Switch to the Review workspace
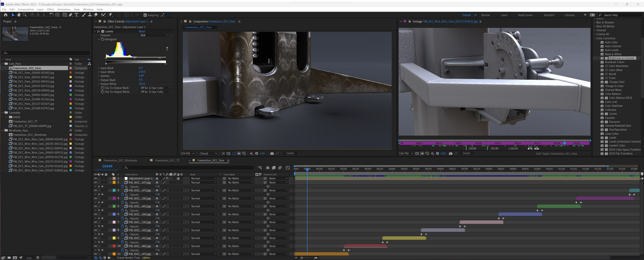This screenshot has width=644, height=260. (485, 15)
